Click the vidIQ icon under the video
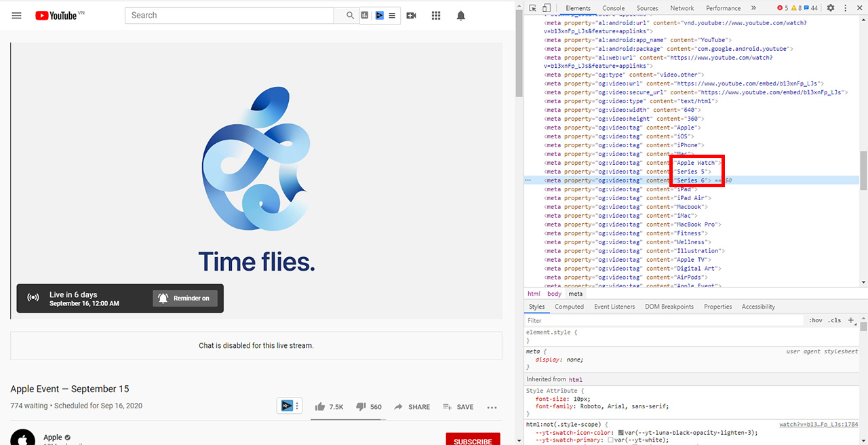Image resolution: width=868 pixels, height=445 pixels. [286, 406]
